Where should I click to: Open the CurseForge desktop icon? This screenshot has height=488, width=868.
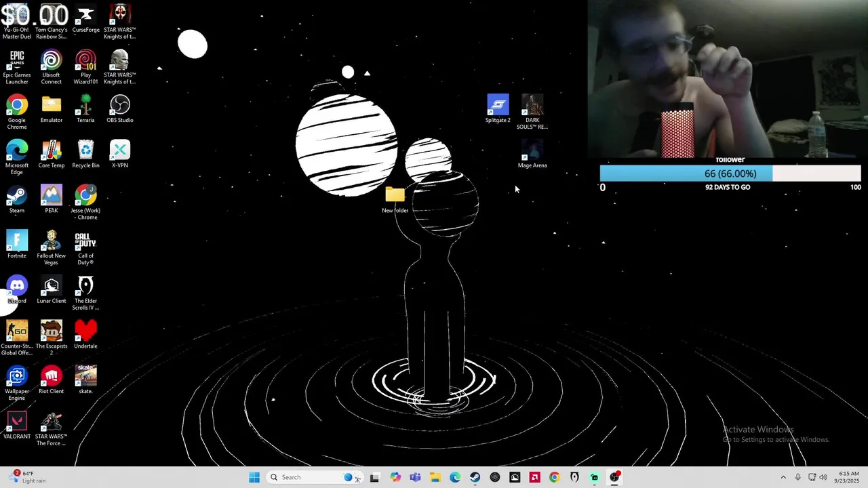pyautogui.click(x=85, y=19)
